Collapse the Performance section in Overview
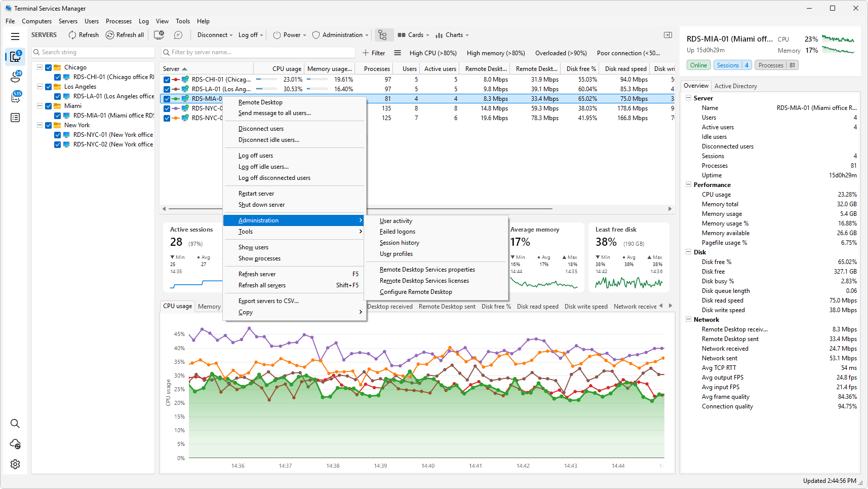This screenshot has width=868, height=489. point(689,185)
